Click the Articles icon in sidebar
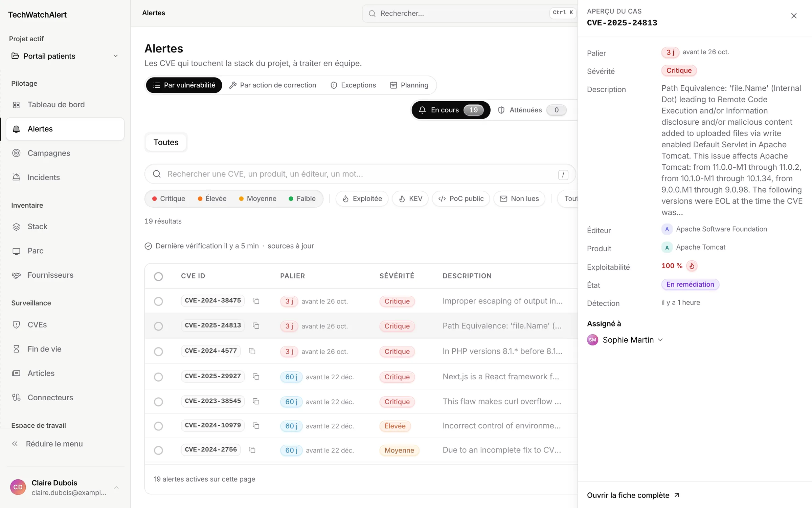This screenshot has width=812, height=508. (16, 373)
